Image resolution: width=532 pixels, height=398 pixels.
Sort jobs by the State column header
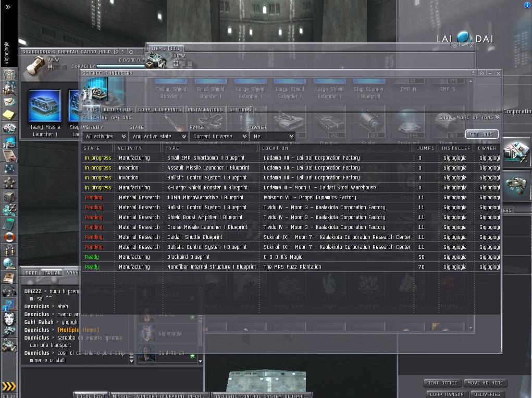(97, 148)
